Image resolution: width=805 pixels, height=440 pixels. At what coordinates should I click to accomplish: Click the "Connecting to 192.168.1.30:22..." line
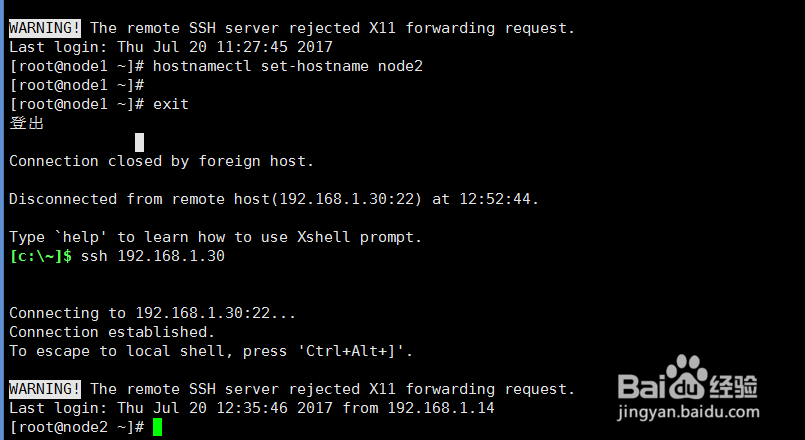coord(152,313)
